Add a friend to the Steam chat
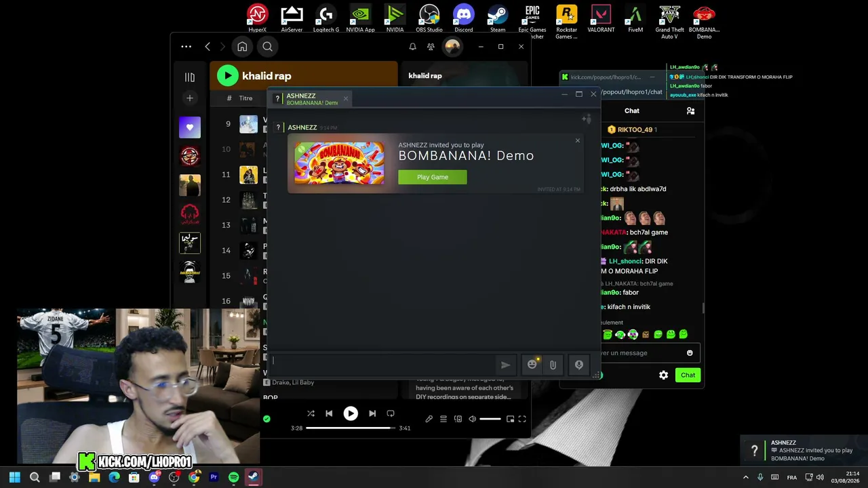The height and width of the screenshot is (488, 868). click(x=587, y=120)
